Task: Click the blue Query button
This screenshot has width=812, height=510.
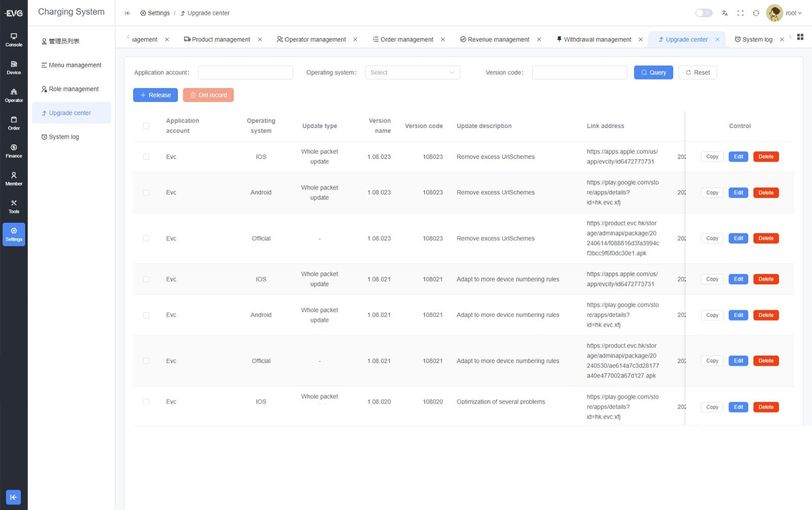Action: (x=653, y=73)
